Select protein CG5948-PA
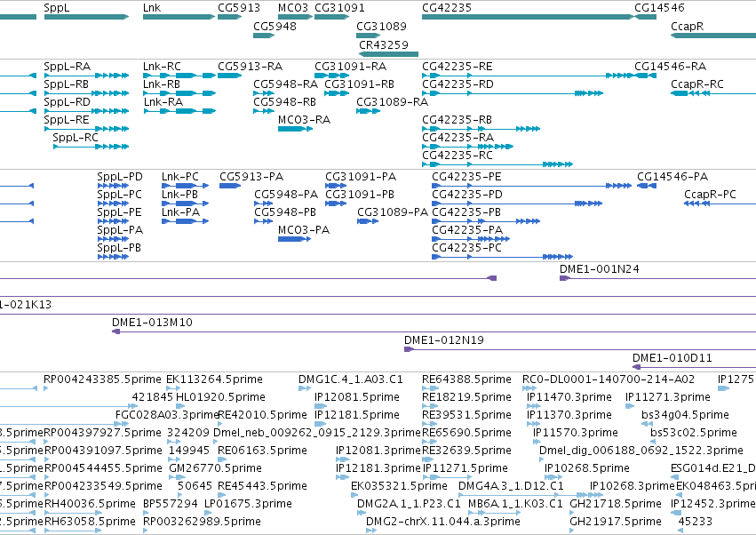The width and height of the screenshot is (756, 535). pos(286,195)
